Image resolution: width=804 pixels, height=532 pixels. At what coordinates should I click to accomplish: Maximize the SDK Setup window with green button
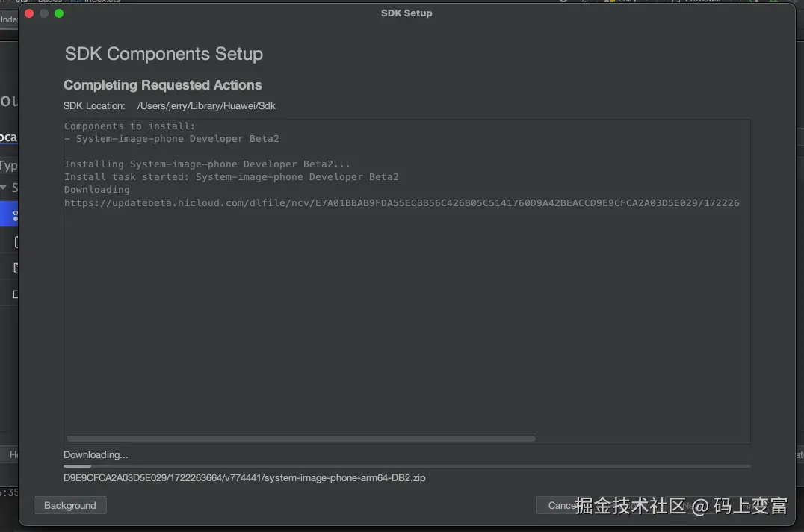tap(59, 13)
